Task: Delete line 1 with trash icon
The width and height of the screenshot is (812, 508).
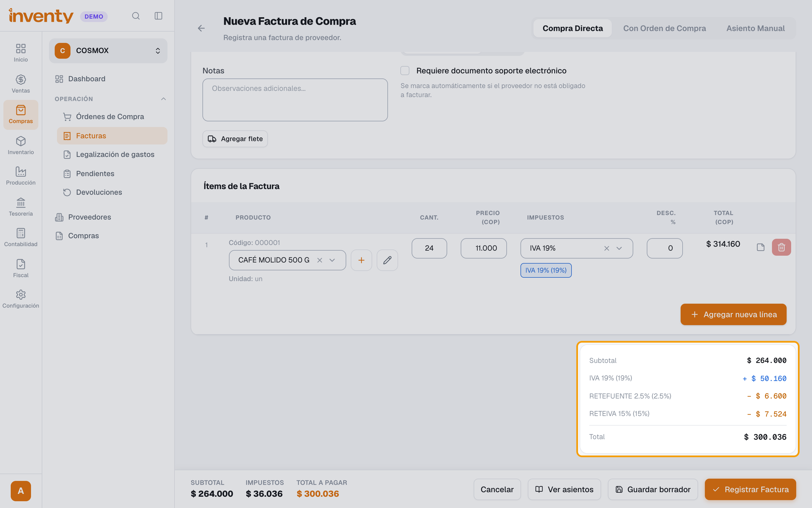Action: tap(781, 247)
